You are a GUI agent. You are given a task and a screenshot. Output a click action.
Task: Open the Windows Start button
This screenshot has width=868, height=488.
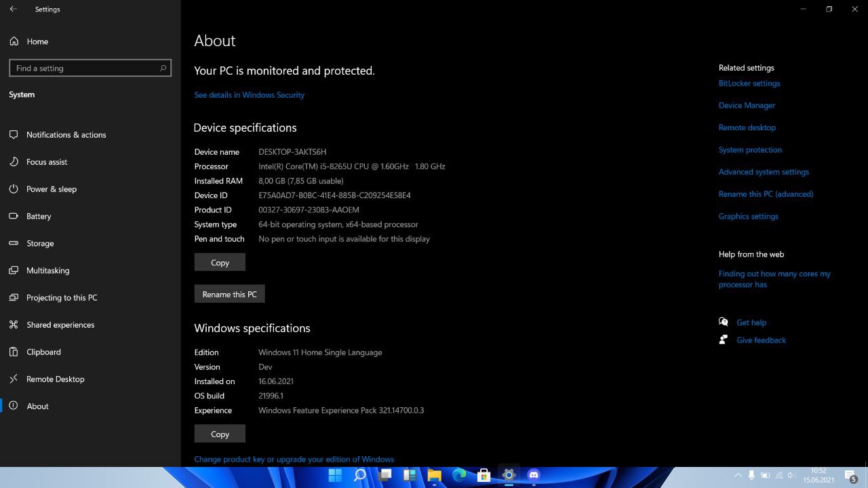coord(335,475)
